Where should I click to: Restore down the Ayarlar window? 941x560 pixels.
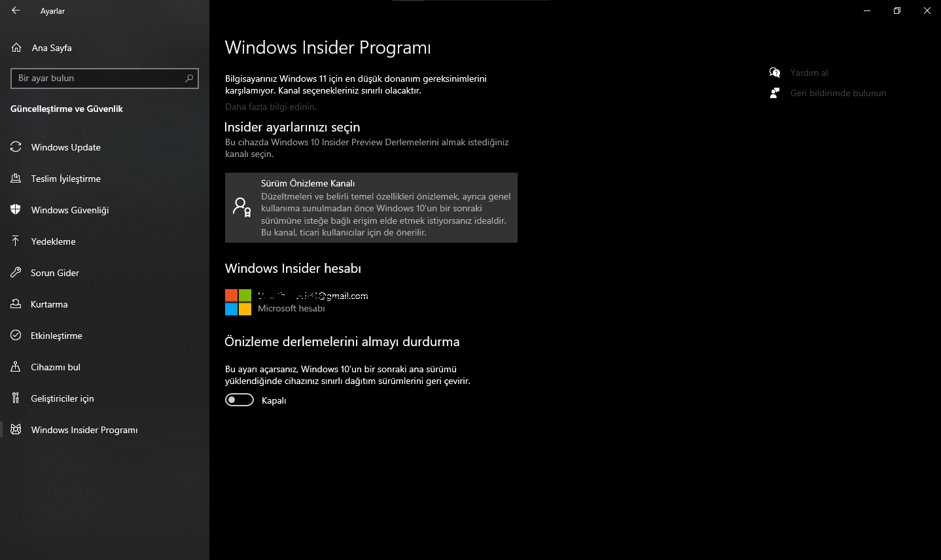(897, 10)
